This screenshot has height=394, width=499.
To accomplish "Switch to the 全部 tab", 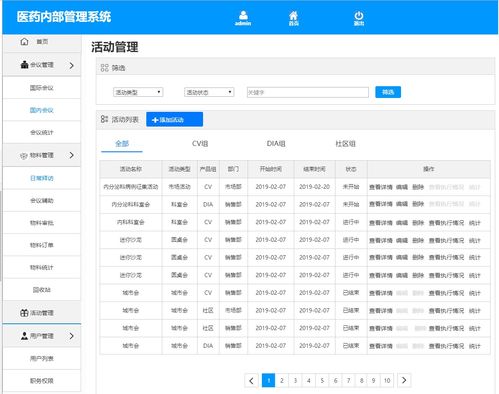I will [122, 144].
